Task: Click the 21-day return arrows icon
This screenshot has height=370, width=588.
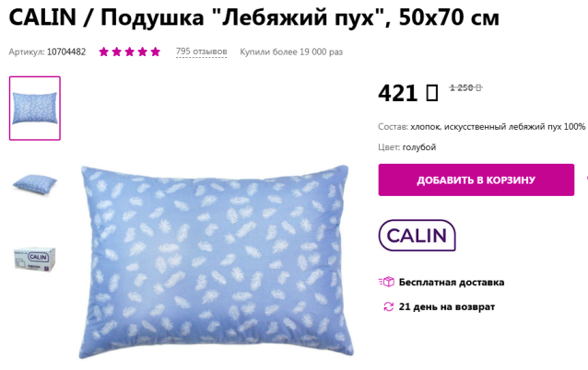Action: tap(389, 306)
